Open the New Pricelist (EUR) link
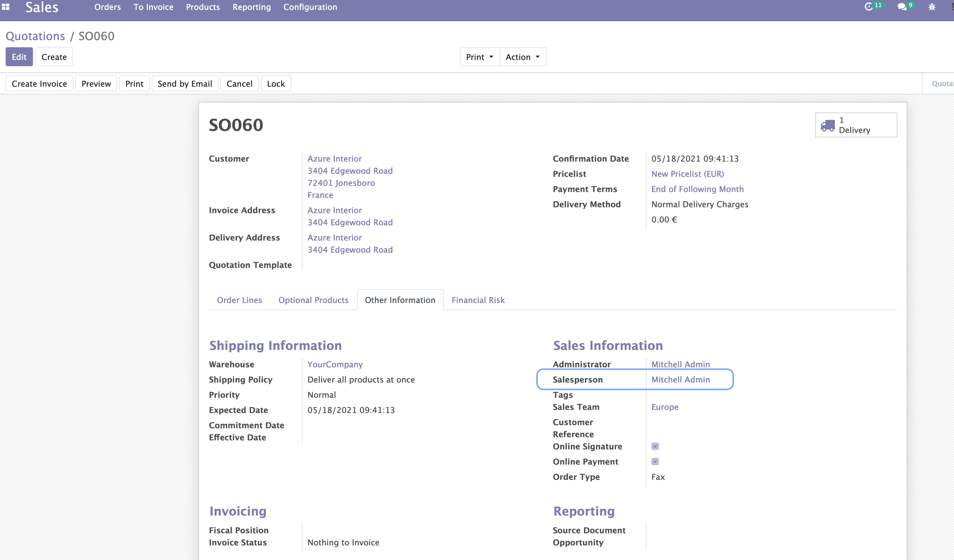Screen dimensions: 954x560 point(687,174)
